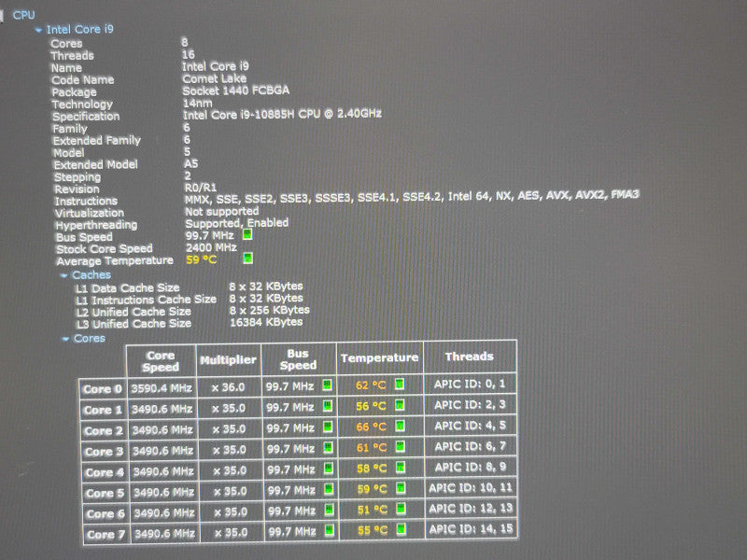Viewport: 747px width, 560px height.
Task: Click the Core Speed column header
Action: click(x=161, y=361)
